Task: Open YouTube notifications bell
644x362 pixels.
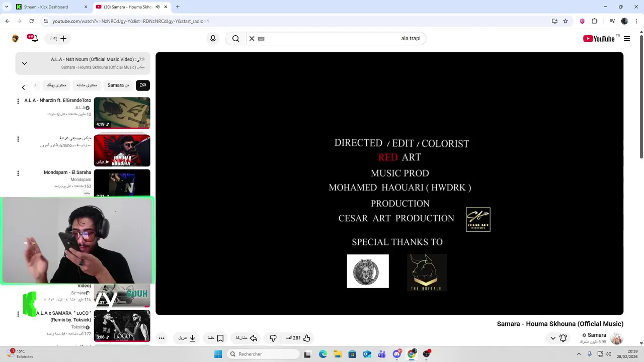Action: point(34,38)
